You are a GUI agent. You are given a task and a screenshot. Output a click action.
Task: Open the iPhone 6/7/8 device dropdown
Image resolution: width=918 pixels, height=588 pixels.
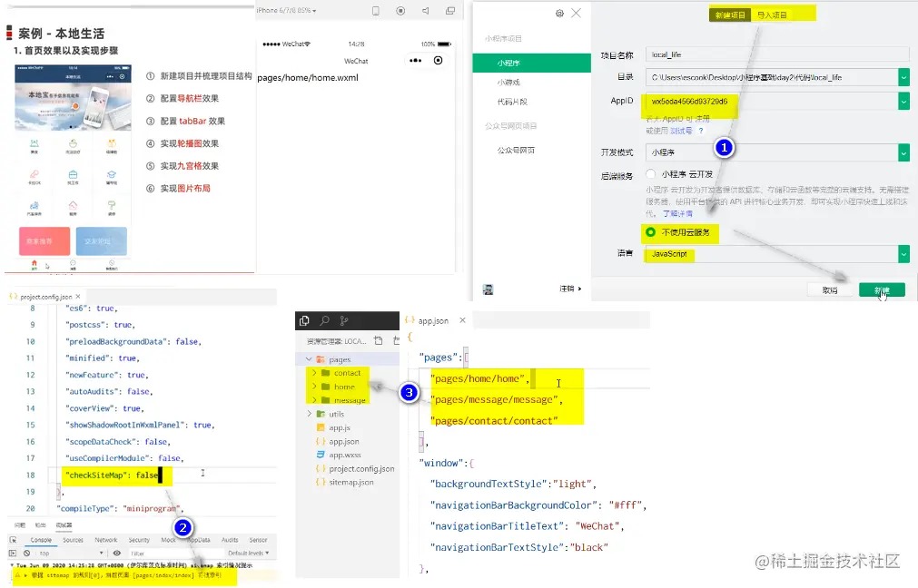287,11
